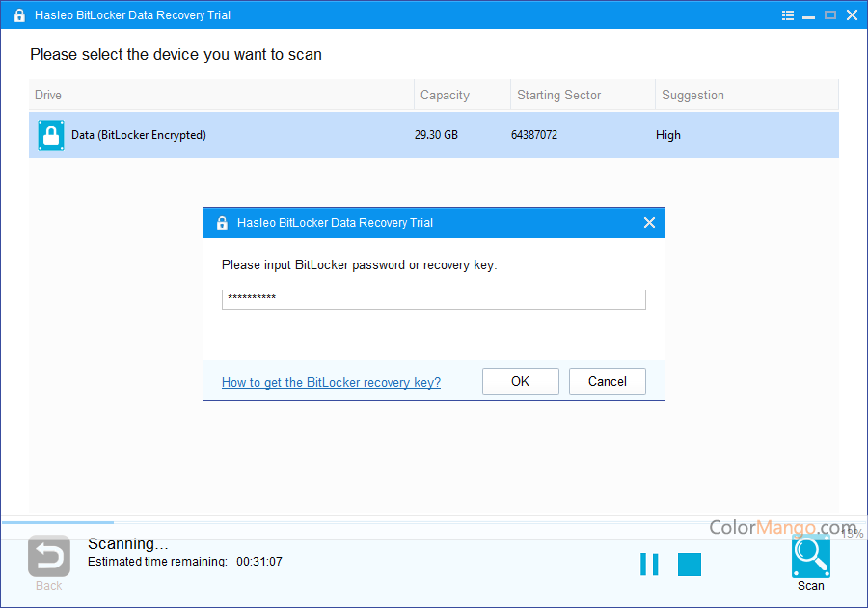Screen dimensions: 868x608
Task: Close the main Hasleo application window
Action: click(852, 15)
